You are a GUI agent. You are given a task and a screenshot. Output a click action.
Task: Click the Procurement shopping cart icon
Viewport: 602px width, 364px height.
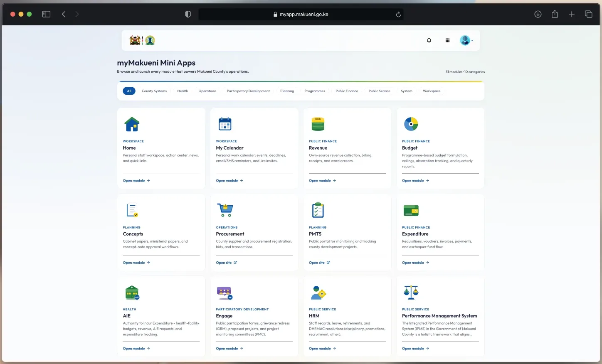225,210
